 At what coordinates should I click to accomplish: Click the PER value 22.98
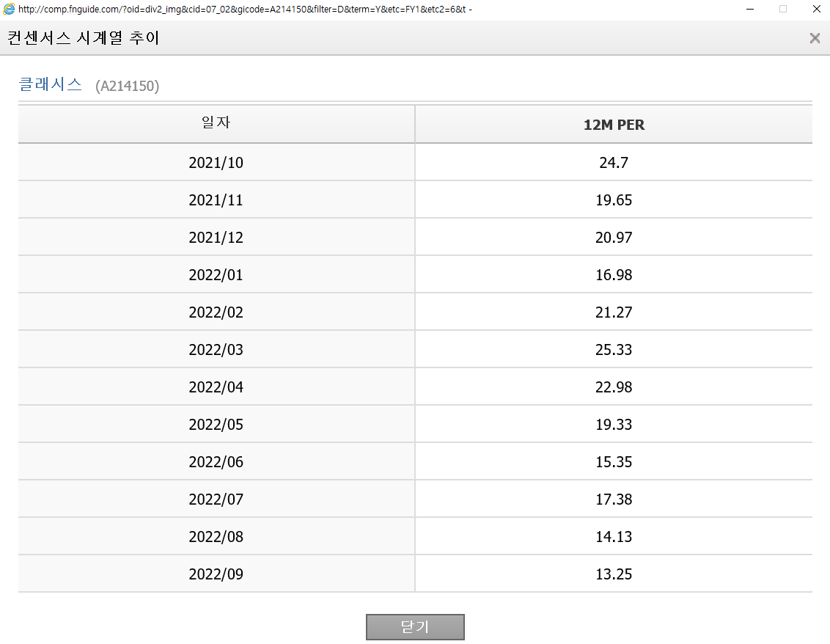click(x=614, y=387)
